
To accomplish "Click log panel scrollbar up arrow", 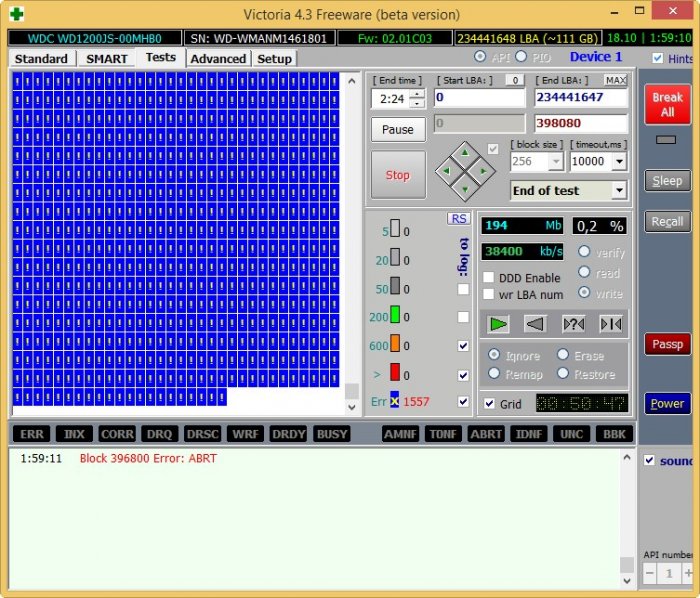I will (x=627, y=457).
